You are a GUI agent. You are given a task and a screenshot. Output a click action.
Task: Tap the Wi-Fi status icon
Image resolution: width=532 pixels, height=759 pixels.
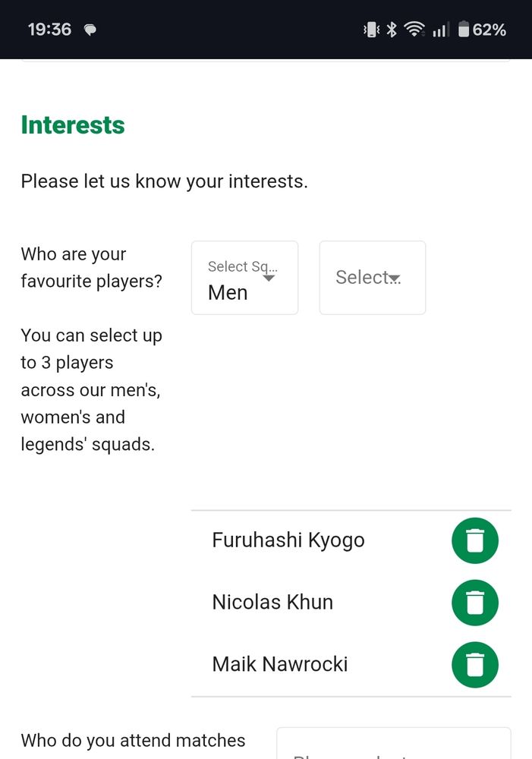[414, 30]
